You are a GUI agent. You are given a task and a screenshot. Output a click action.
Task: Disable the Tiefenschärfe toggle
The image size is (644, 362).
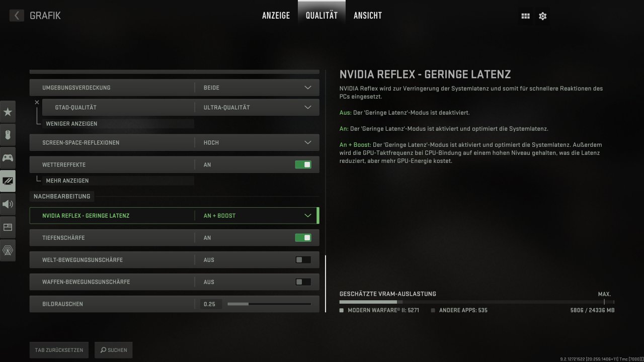[303, 238]
